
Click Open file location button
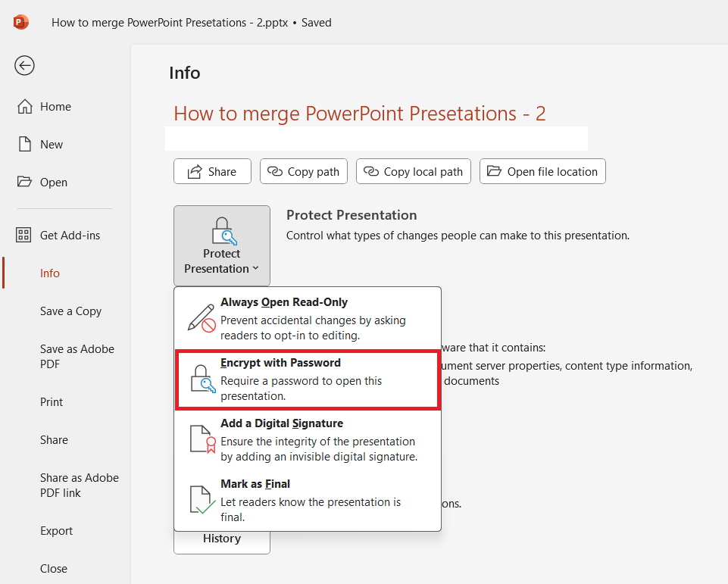pyautogui.click(x=542, y=171)
